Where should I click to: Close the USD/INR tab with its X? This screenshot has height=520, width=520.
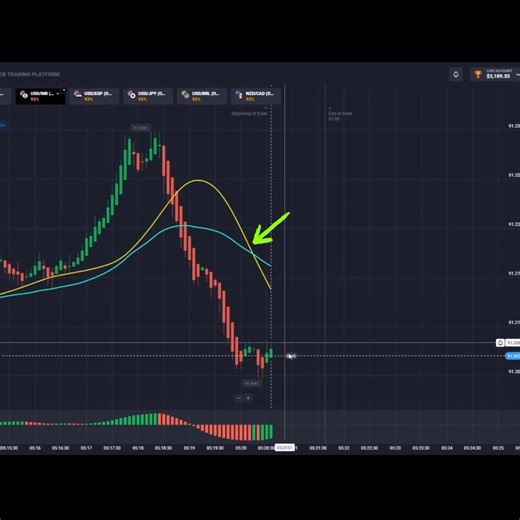[64, 90]
